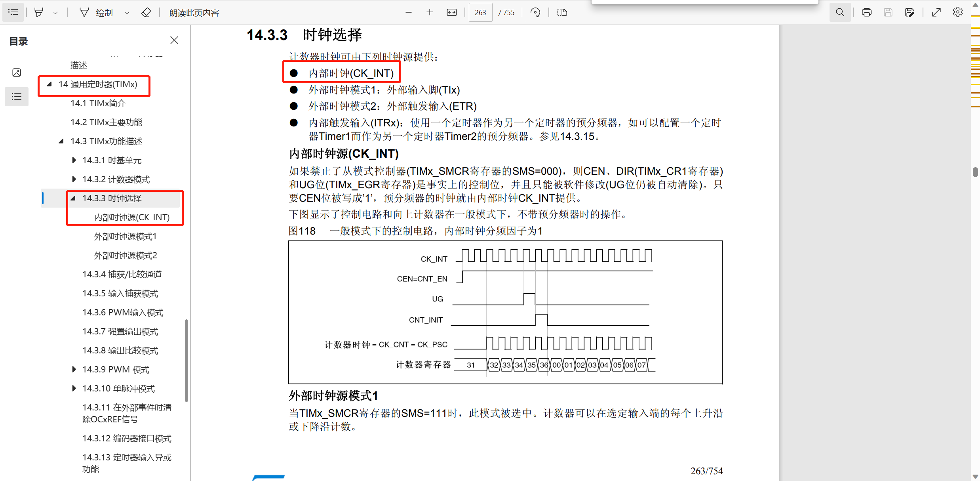Zoom out with the minus icon
This screenshot has width=980, height=481.
tap(409, 12)
